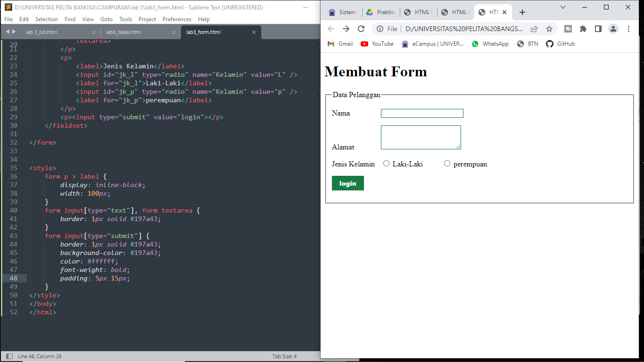
Task: Open the Chrome extensions puzzle menu
Action: pos(584,28)
